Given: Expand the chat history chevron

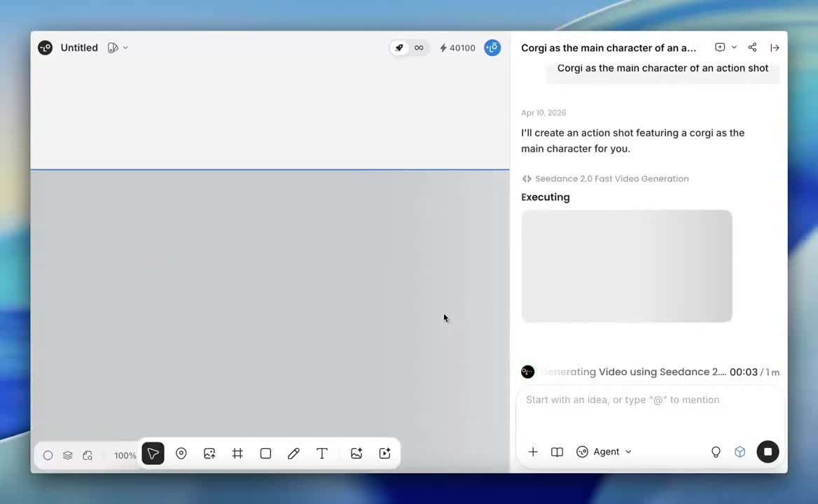Looking at the screenshot, I should [734, 48].
